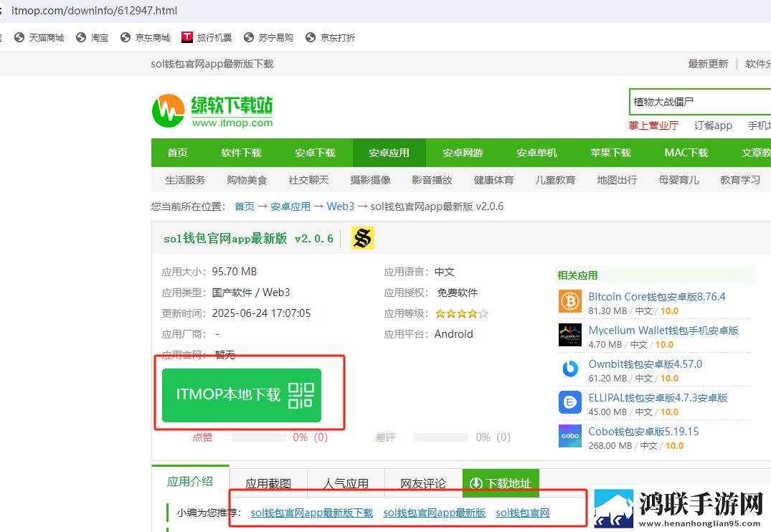
Task: Click the Mycelium Wallet app icon
Action: coord(570,335)
